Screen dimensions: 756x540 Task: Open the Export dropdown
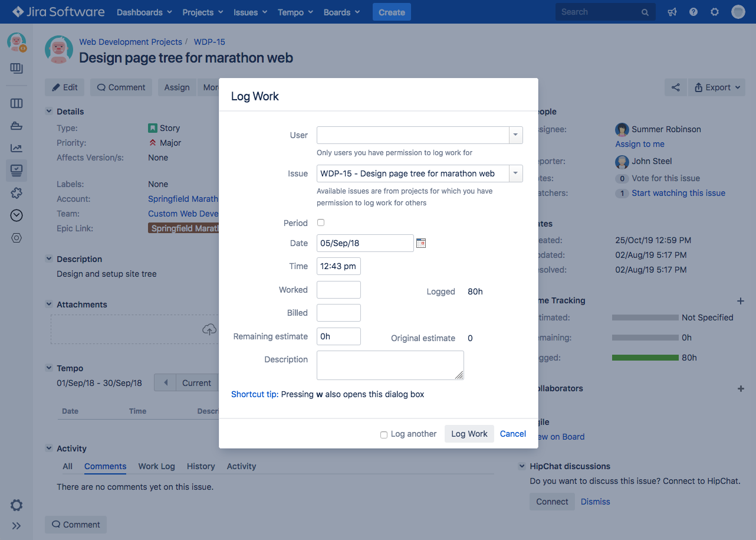(716, 87)
